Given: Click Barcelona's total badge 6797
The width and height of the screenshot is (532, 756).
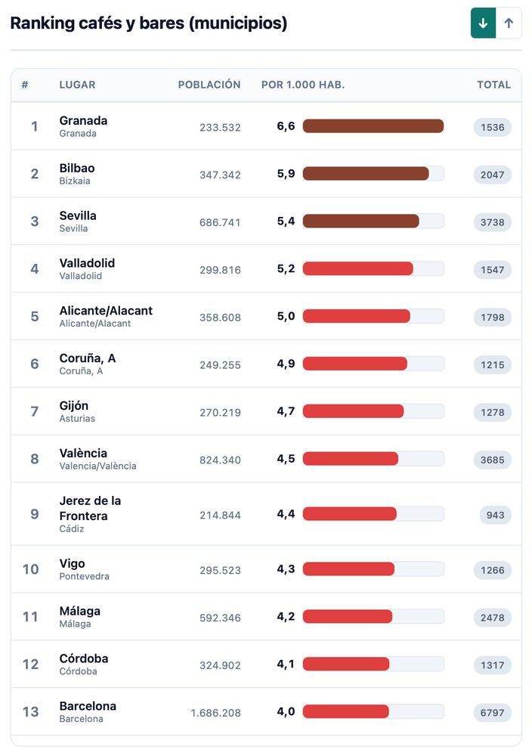Looking at the screenshot, I should click(x=493, y=713).
